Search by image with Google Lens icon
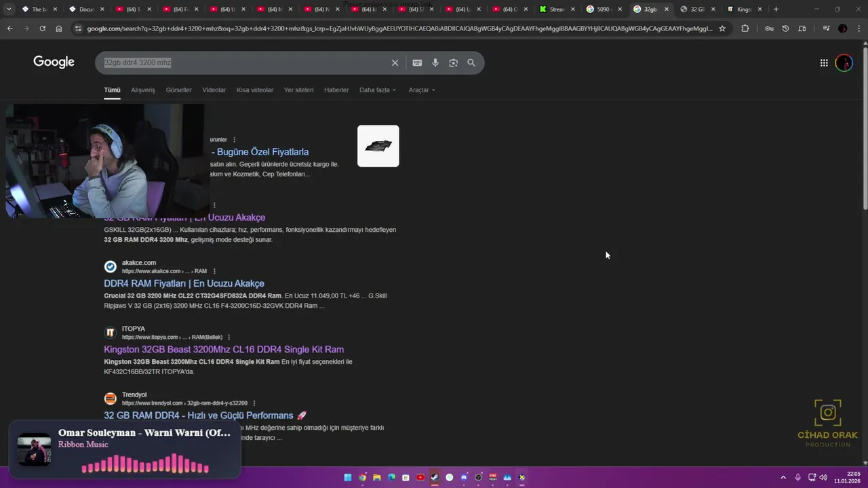 453,63
